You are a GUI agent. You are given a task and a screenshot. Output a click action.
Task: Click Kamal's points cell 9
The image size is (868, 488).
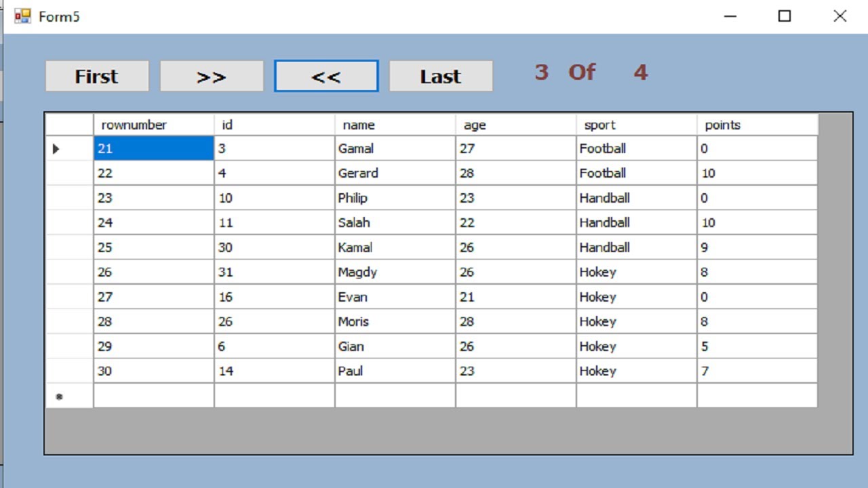coord(757,247)
